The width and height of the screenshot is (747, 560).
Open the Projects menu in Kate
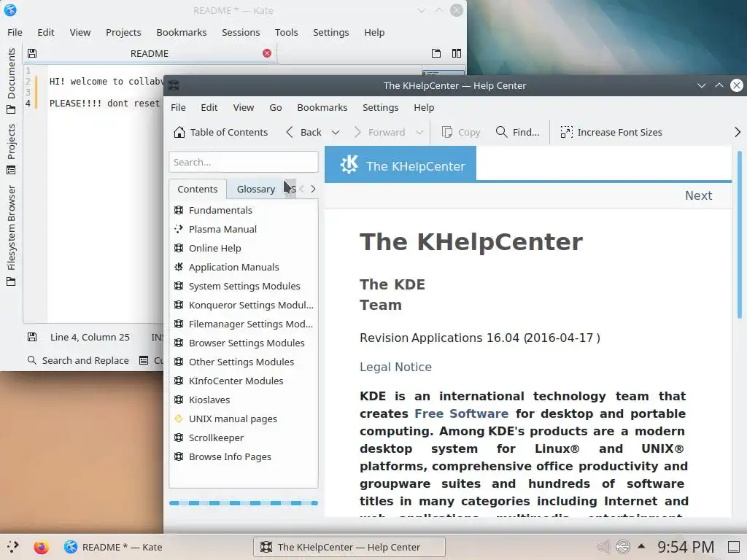(x=123, y=32)
